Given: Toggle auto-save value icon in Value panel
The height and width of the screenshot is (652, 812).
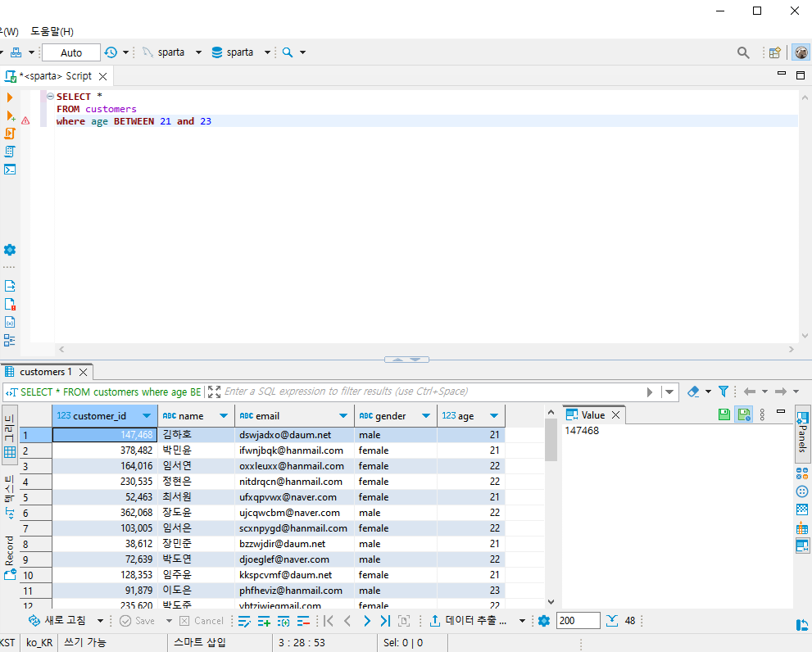Looking at the screenshot, I should [743, 415].
